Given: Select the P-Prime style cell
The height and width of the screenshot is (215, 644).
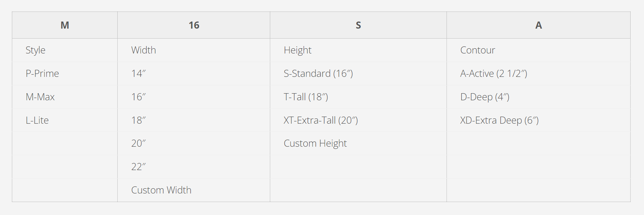Looking at the screenshot, I should (42, 74).
